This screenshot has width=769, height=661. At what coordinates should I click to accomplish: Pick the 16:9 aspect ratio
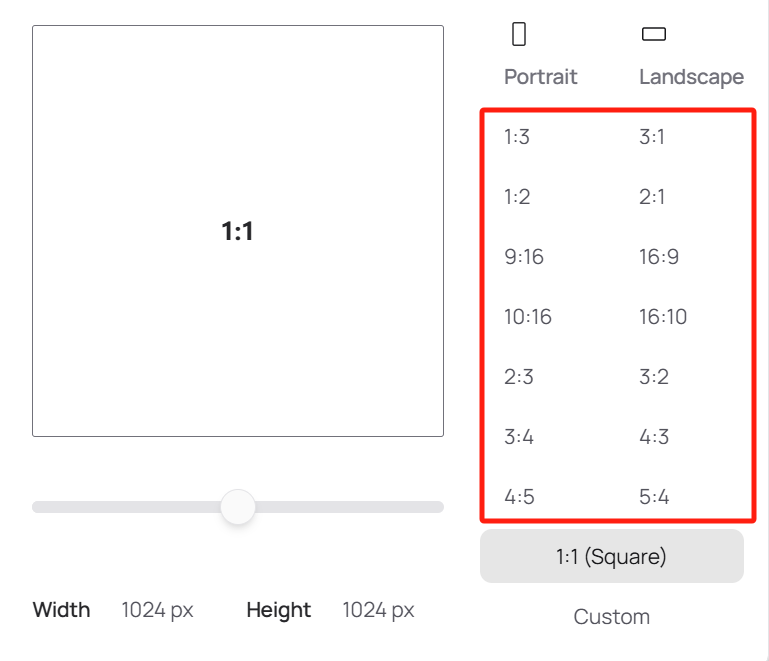pyautogui.click(x=659, y=257)
